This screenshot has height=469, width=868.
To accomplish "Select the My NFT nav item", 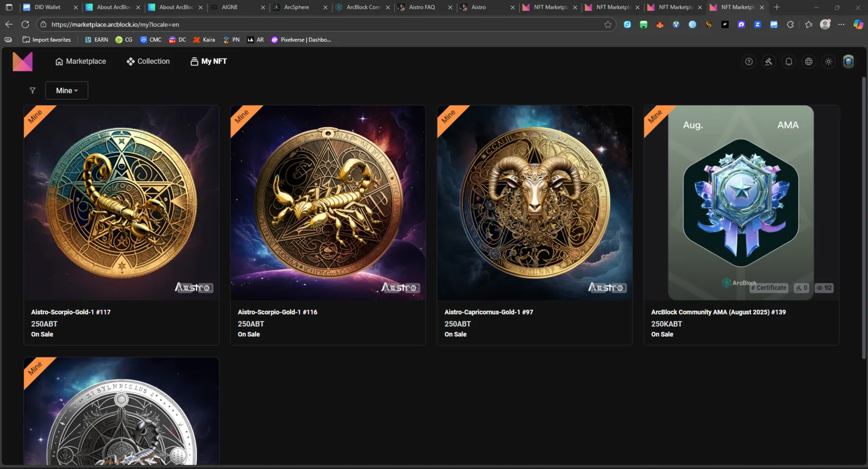I will pos(209,62).
